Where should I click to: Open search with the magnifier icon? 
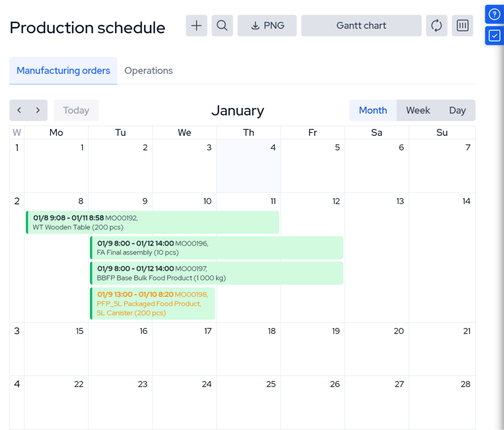[x=222, y=26]
